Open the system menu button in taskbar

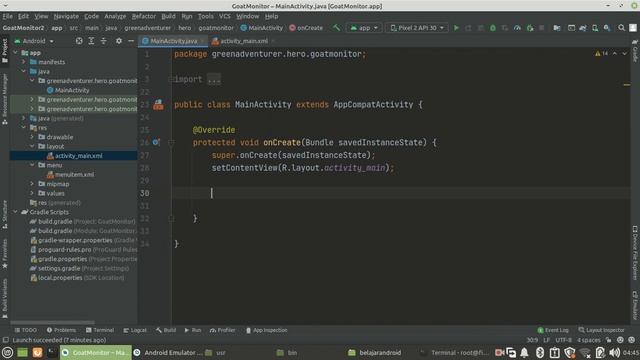click(x=7, y=353)
